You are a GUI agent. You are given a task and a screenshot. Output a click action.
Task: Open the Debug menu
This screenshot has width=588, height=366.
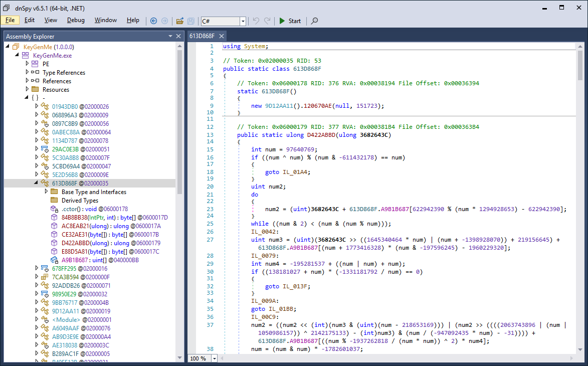[x=76, y=20]
